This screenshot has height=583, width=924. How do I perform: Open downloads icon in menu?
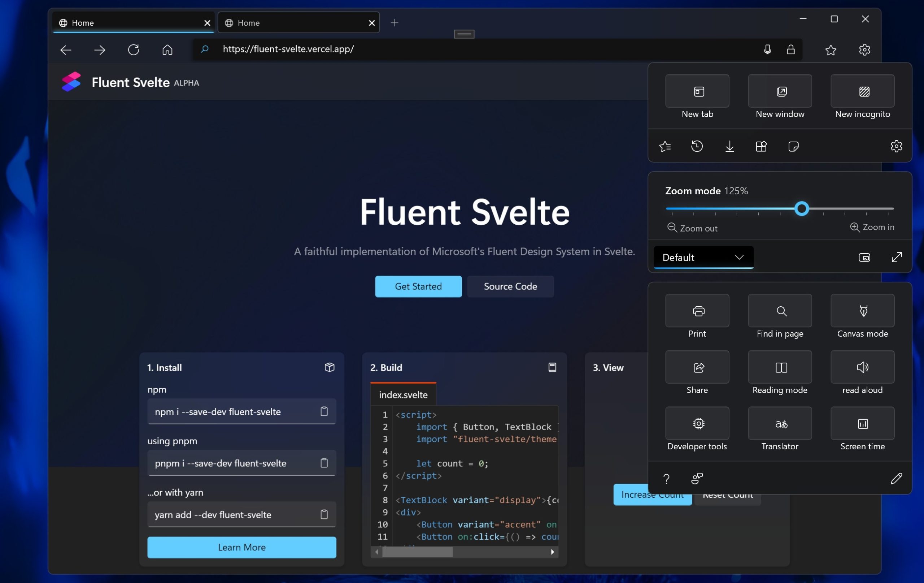pos(729,146)
